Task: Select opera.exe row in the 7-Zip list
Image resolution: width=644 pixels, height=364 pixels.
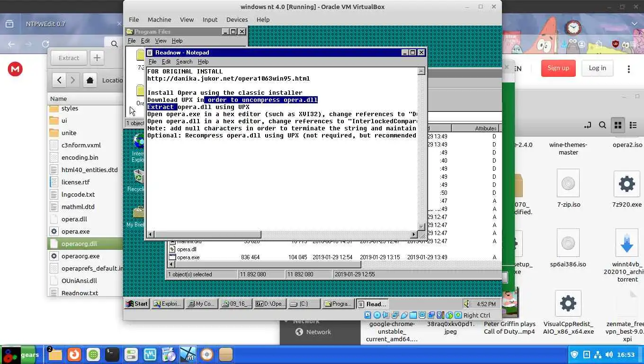Action: (x=334, y=257)
